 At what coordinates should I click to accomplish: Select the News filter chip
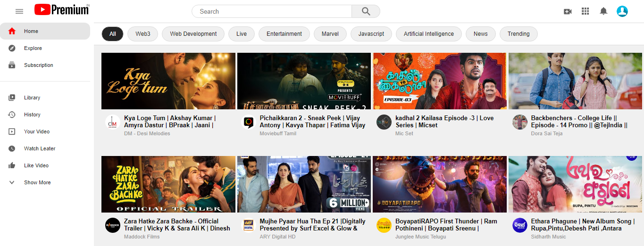pos(481,34)
